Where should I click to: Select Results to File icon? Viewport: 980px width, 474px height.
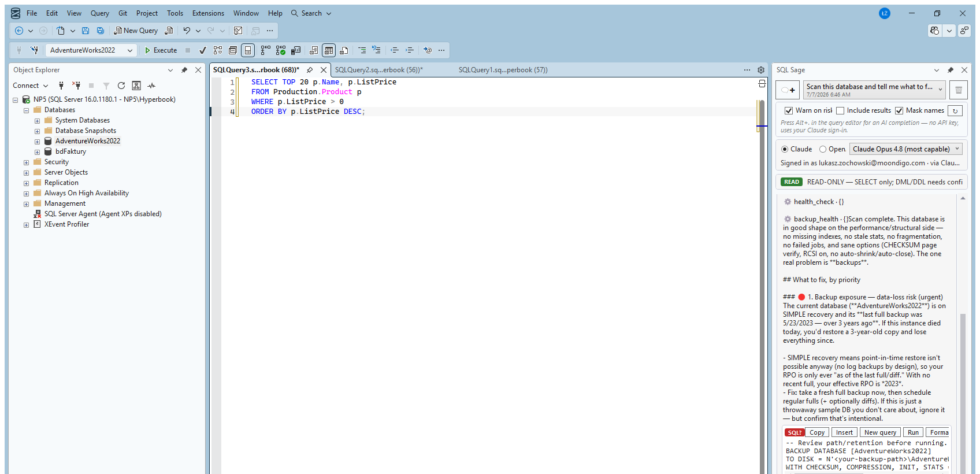click(344, 50)
